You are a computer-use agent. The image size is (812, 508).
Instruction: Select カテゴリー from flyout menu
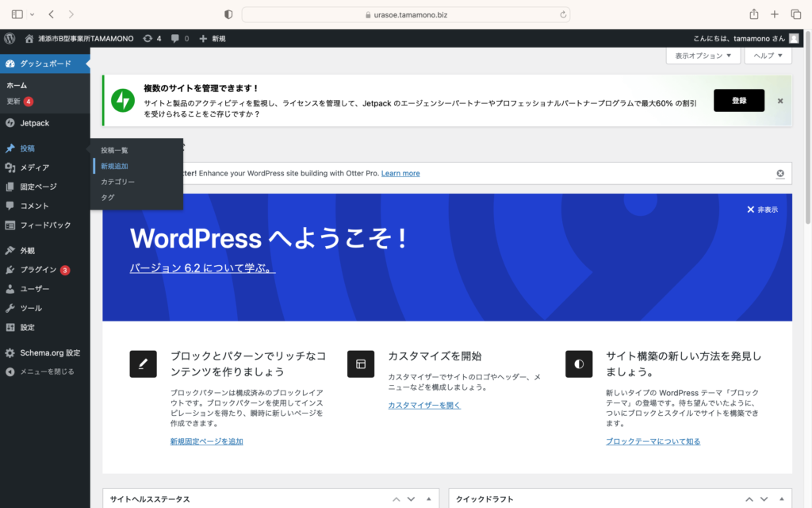click(117, 182)
